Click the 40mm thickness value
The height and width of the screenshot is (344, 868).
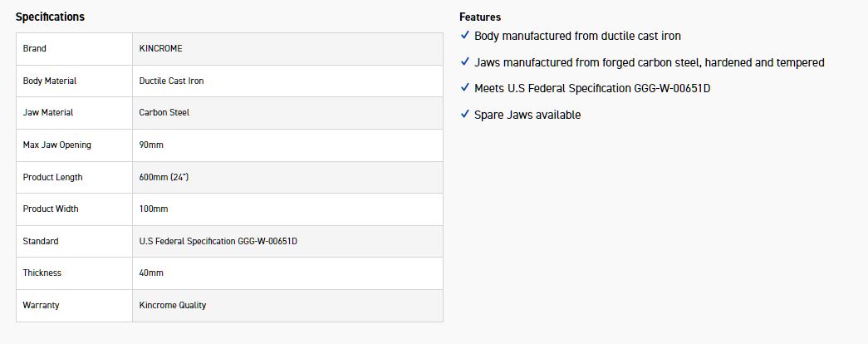[151, 273]
